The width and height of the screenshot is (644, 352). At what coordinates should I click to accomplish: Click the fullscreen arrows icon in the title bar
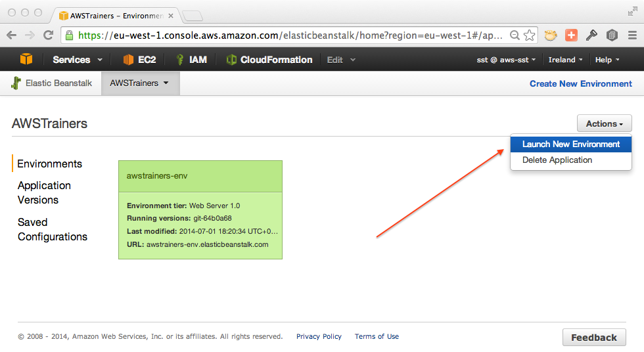[x=632, y=11]
